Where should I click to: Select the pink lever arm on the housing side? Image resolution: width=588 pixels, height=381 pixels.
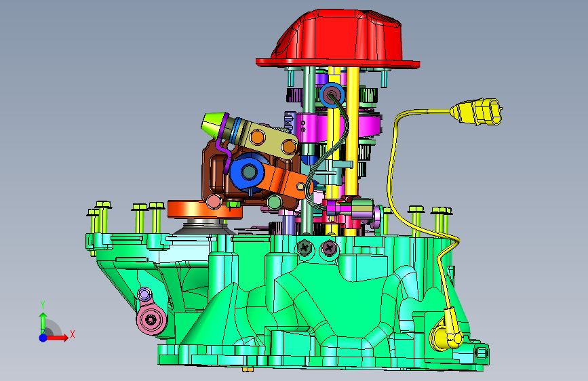click(x=151, y=319)
